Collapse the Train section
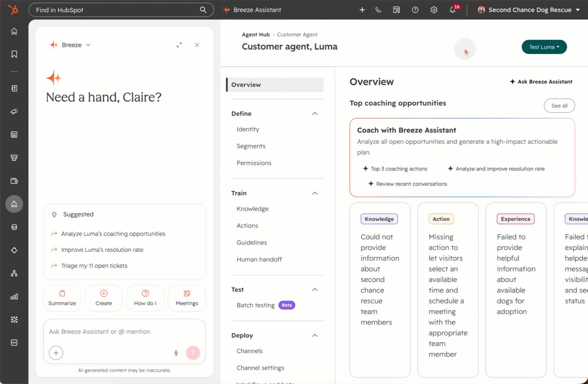This screenshot has width=588, height=384. (x=315, y=193)
